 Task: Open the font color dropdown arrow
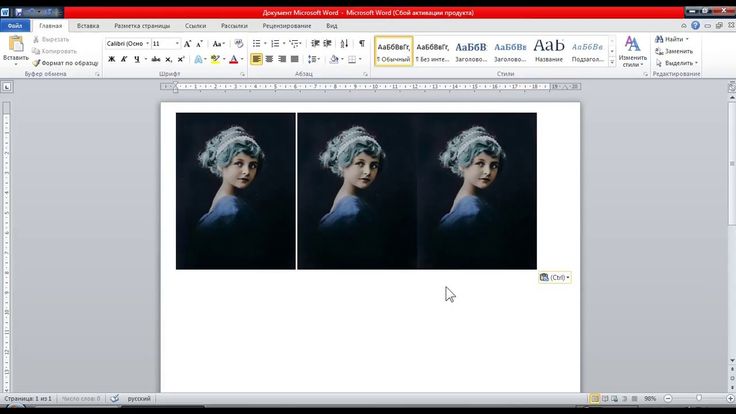coord(242,59)
